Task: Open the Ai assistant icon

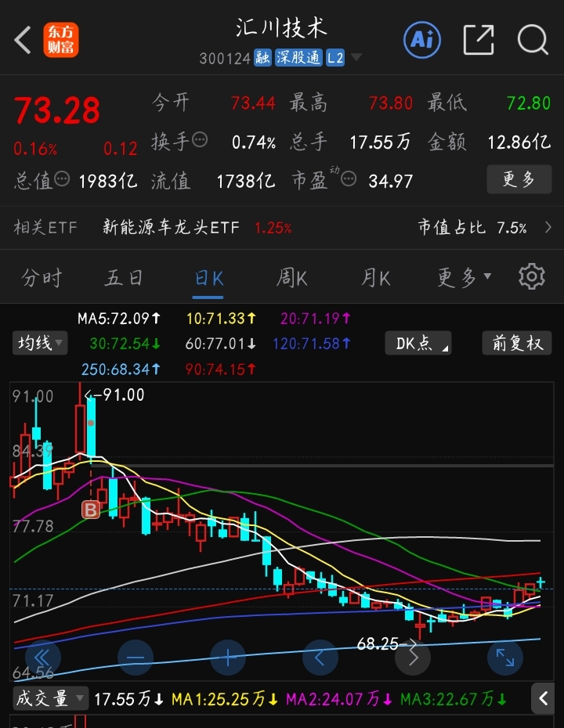Action: click(x=422, y=40)
